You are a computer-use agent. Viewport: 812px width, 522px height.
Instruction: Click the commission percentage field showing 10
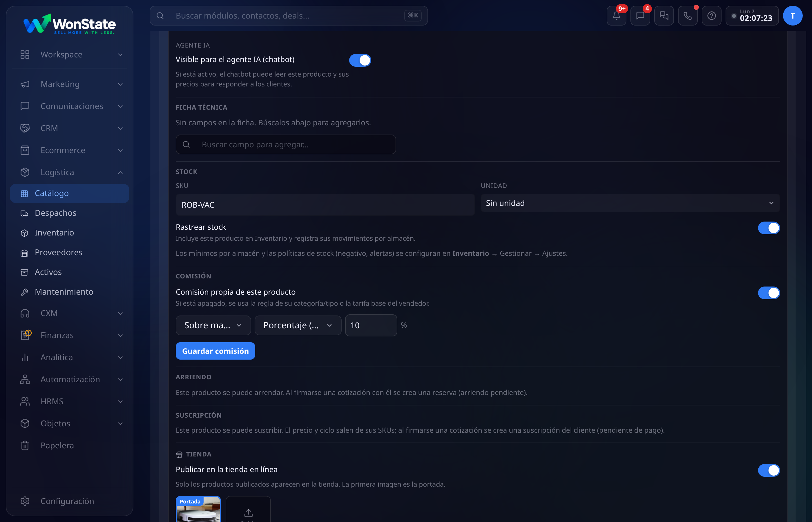(371, 325)
